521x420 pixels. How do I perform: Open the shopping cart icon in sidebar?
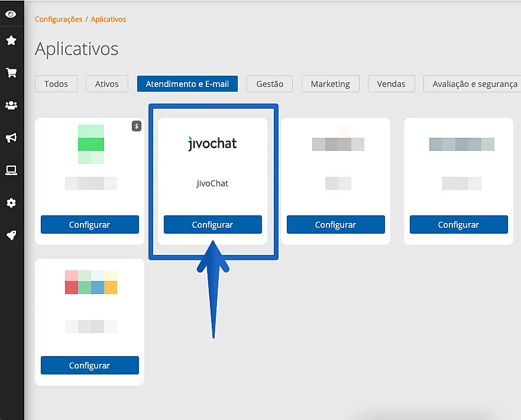pyautogui.click(x=11, y=73)
